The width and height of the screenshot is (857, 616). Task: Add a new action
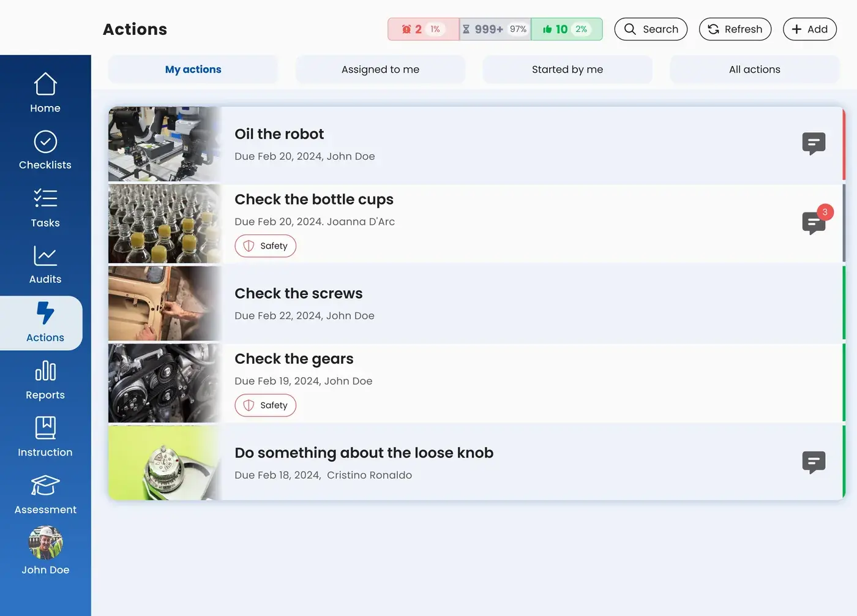(x=810, y=29)
